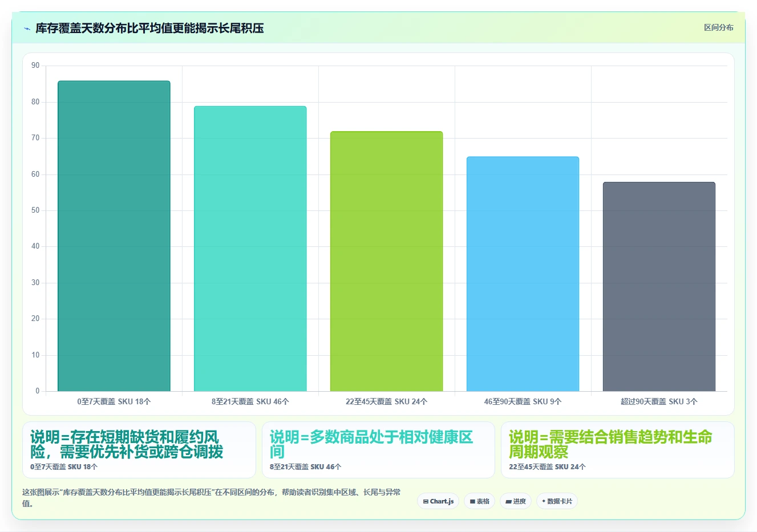Click the chart title 库存覆盖天数分布
The image size is (757, 532).
click(x=149, y=28)
